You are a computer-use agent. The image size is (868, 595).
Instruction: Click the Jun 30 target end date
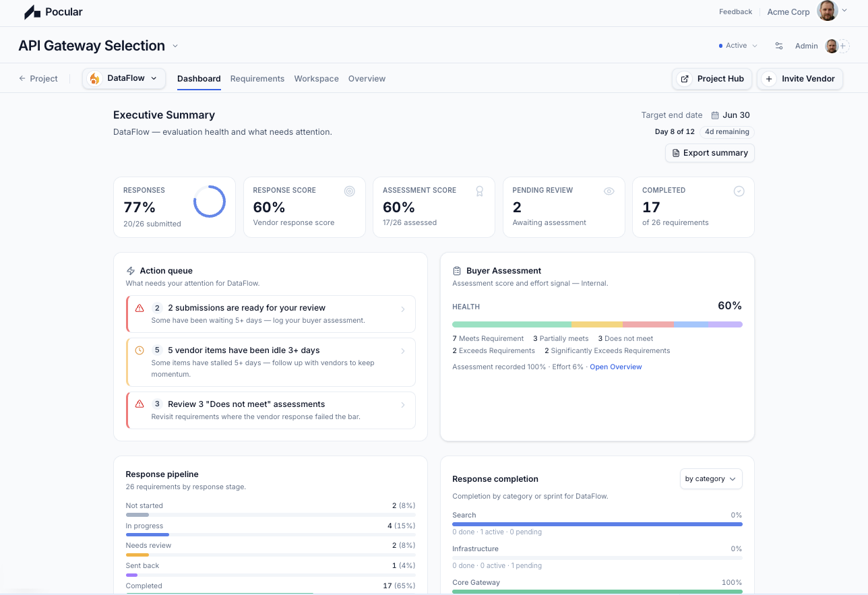pyautogui.click(x=736, y=115)
